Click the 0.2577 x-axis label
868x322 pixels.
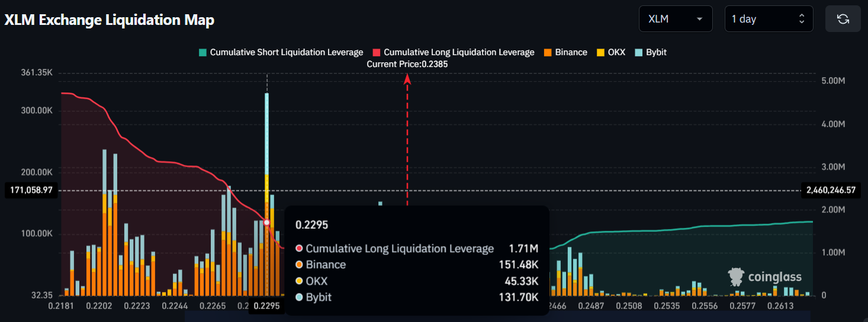click(x=742, y=306)
